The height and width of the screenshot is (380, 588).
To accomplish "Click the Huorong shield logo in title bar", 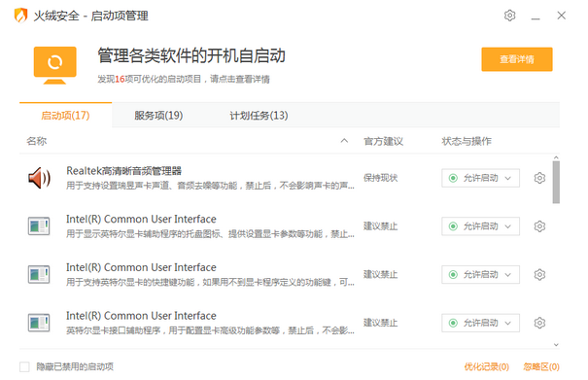I will point(21,16).
